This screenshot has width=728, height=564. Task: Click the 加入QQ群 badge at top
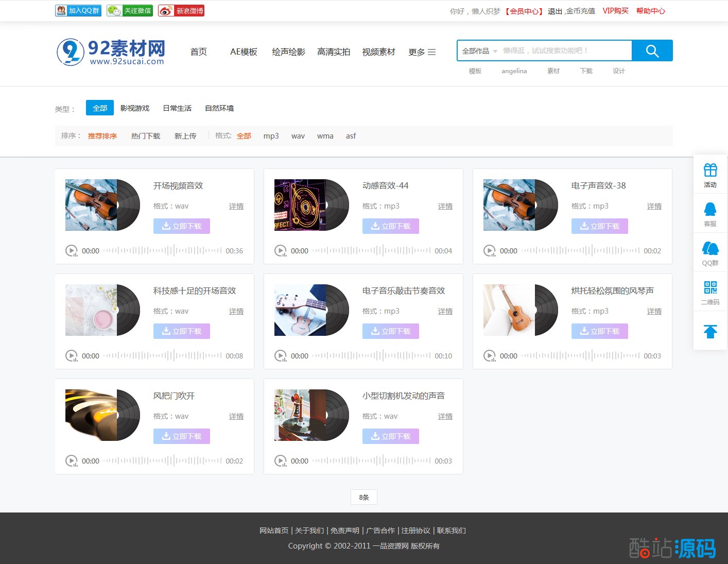[x=78, y=11]
